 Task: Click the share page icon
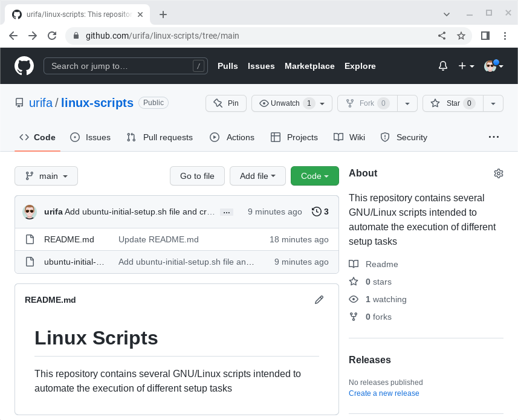442,36
